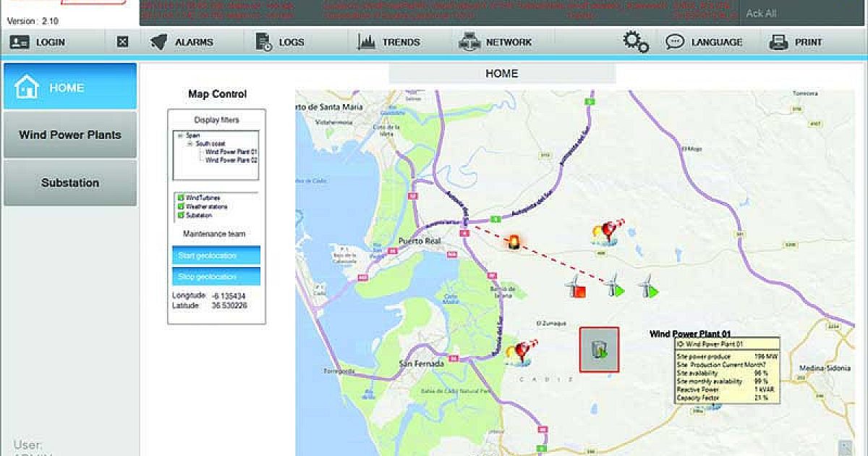The height and width of the screenshot is (456, 868).
Task: Click the house icon on HOME
Action: pyautogui.click(x=27, y=87)
